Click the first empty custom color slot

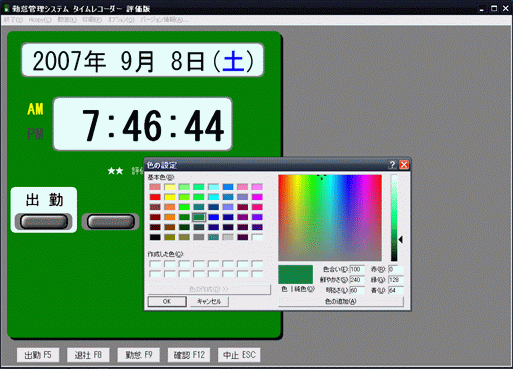[x=155, y=264]
